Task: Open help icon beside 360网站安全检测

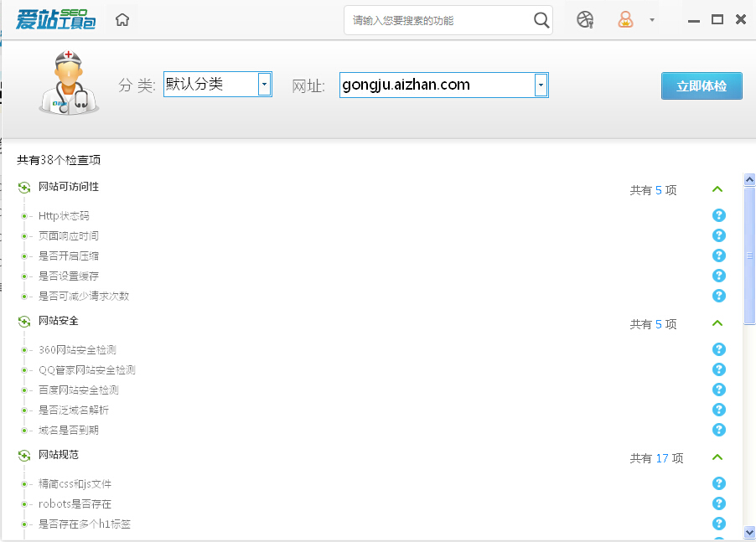Action: point(718,349)
